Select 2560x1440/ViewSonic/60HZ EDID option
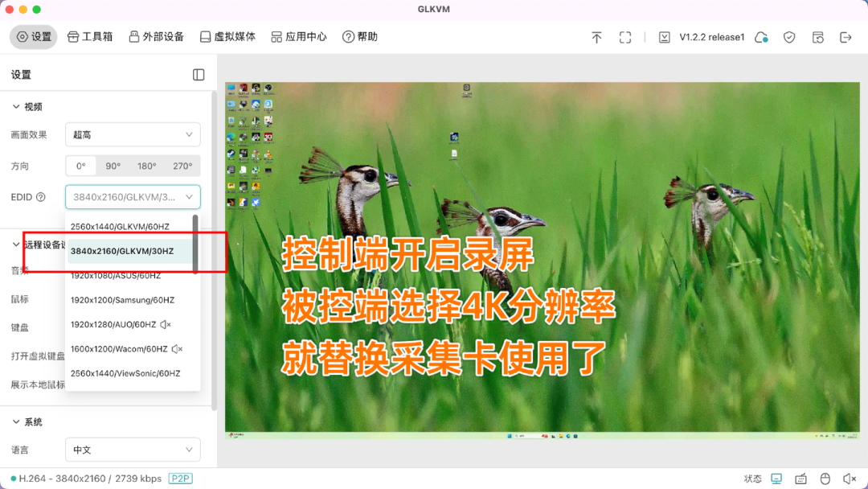The width and height of the screenshot is (868, 489). 129,373
